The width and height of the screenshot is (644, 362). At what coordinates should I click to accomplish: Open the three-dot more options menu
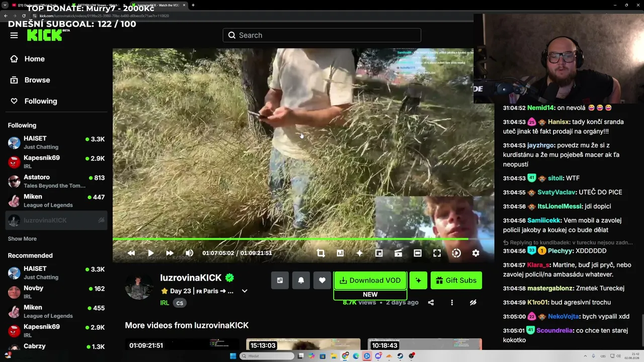(452, 303)
